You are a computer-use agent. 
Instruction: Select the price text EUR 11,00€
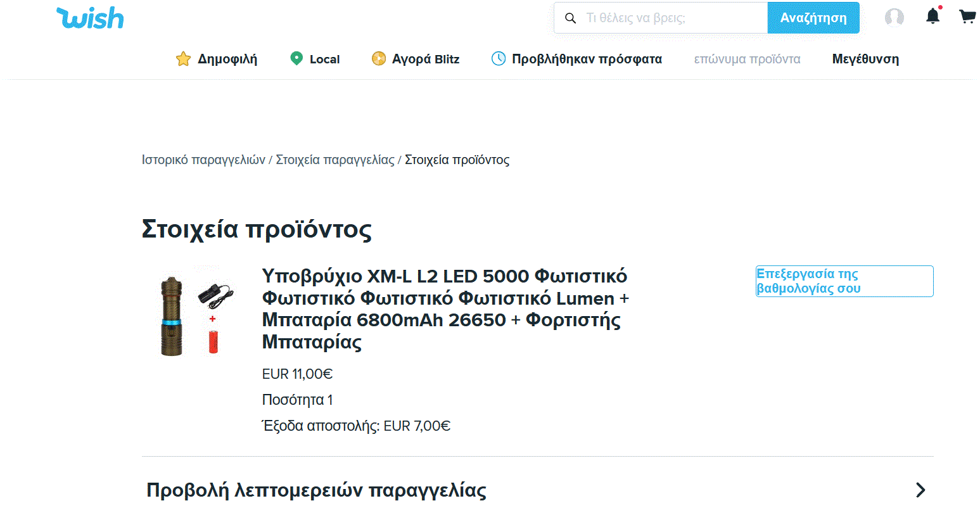click(x=297, y=374)
